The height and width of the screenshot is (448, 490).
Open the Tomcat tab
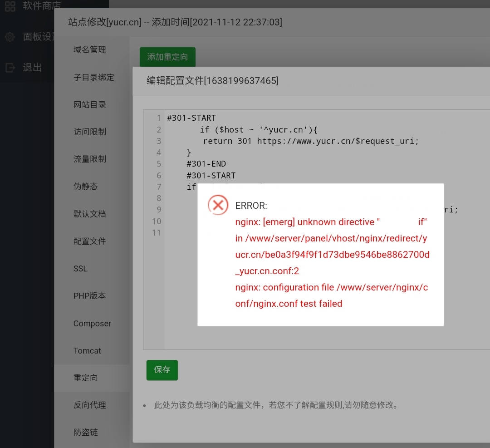coord(87,351)
